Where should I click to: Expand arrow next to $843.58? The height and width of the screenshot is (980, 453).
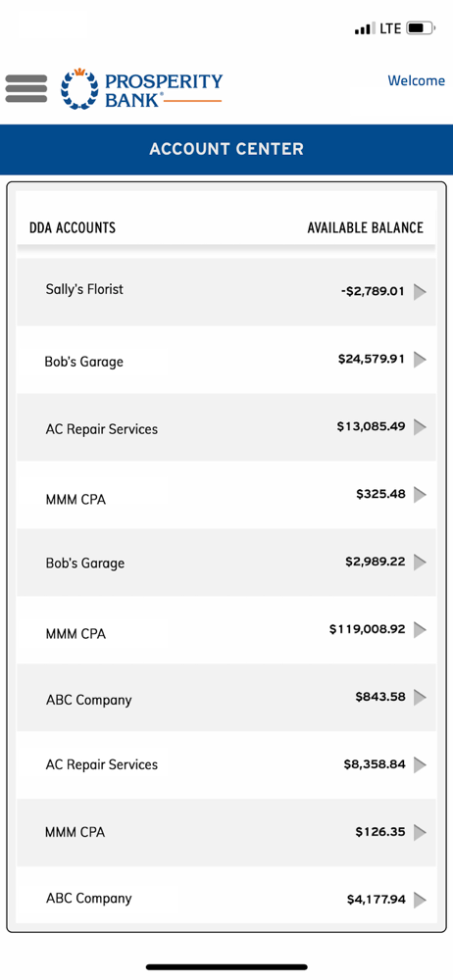coord(421,698)
